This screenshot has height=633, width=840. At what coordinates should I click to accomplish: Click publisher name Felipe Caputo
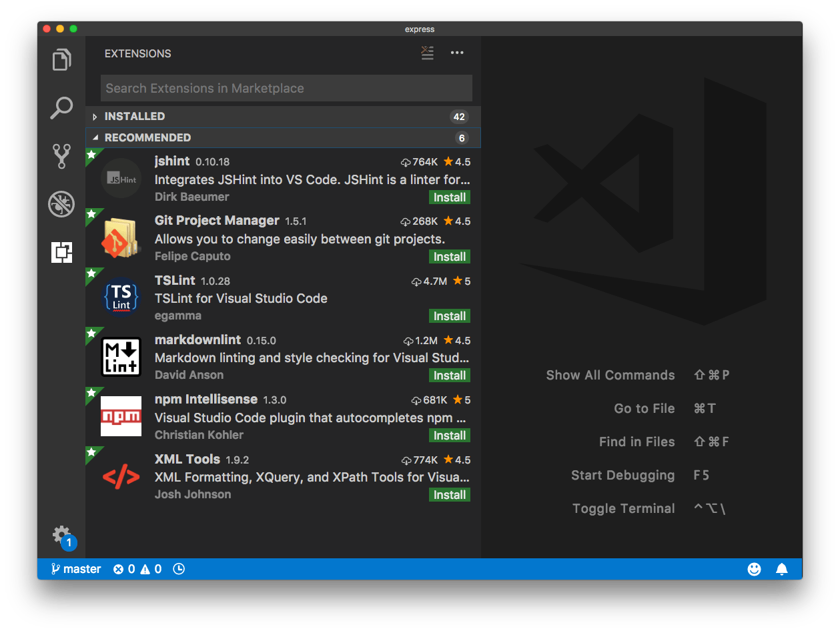pyautogui.click(x=192, y=256)
